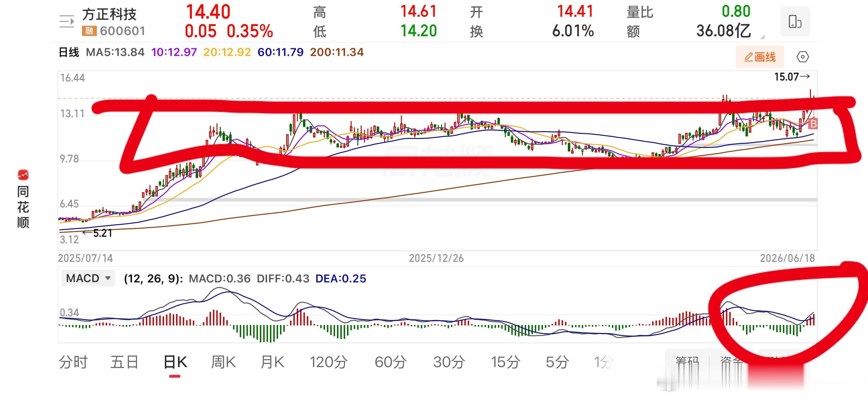This screenshot has height=400, width=868.
Task: Switch to the 5分 chart tab
Action: click(557, 362)
